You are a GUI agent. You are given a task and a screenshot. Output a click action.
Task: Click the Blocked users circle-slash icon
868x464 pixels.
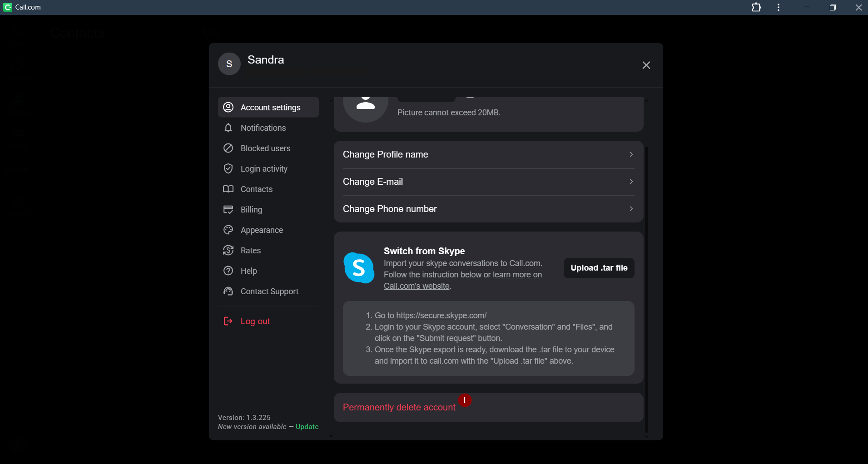(228, 148)
